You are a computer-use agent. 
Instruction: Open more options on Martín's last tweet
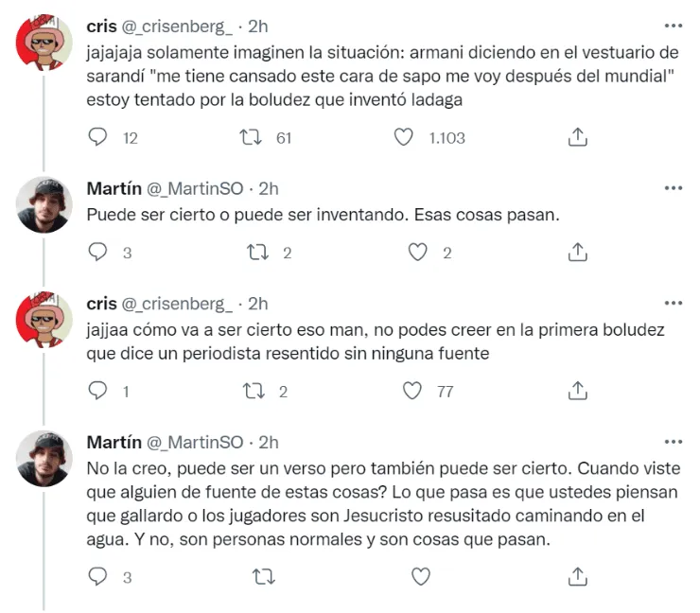tap(673, 442)
